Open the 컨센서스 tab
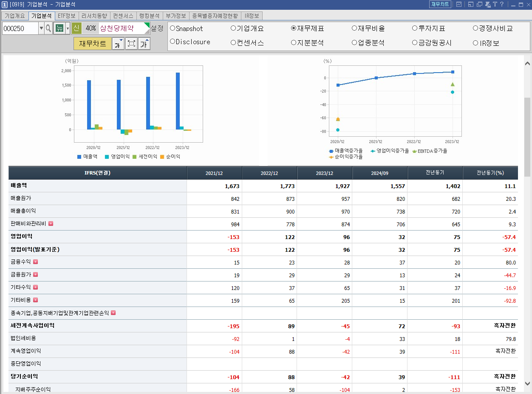Image resolution: width=532 pixels, height=394 pixels. click(123, 16)
